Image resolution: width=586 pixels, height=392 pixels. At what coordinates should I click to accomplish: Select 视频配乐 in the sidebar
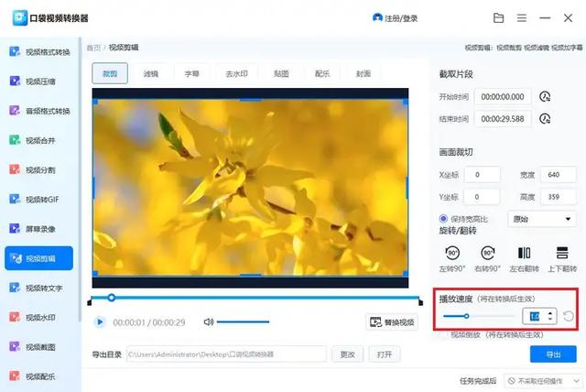[x=33, y=376]
